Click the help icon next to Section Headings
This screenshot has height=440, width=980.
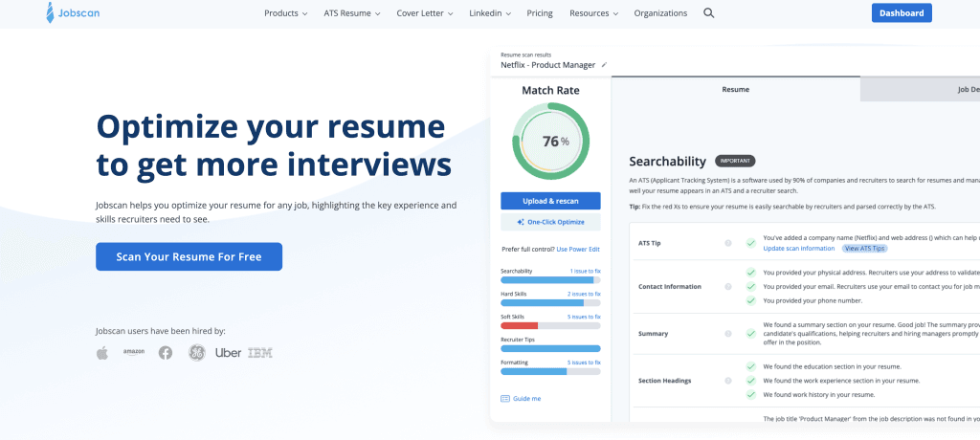tap(728, 381)
